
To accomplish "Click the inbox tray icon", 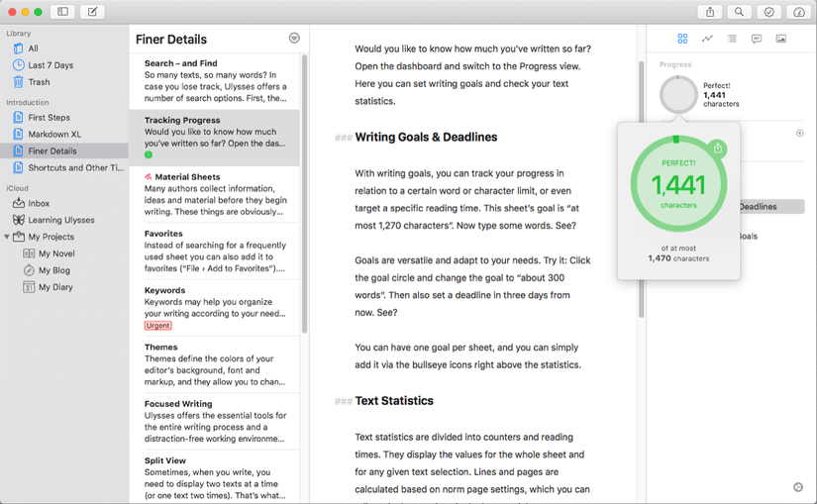I will pyautogui.click(x=18, y=203).
